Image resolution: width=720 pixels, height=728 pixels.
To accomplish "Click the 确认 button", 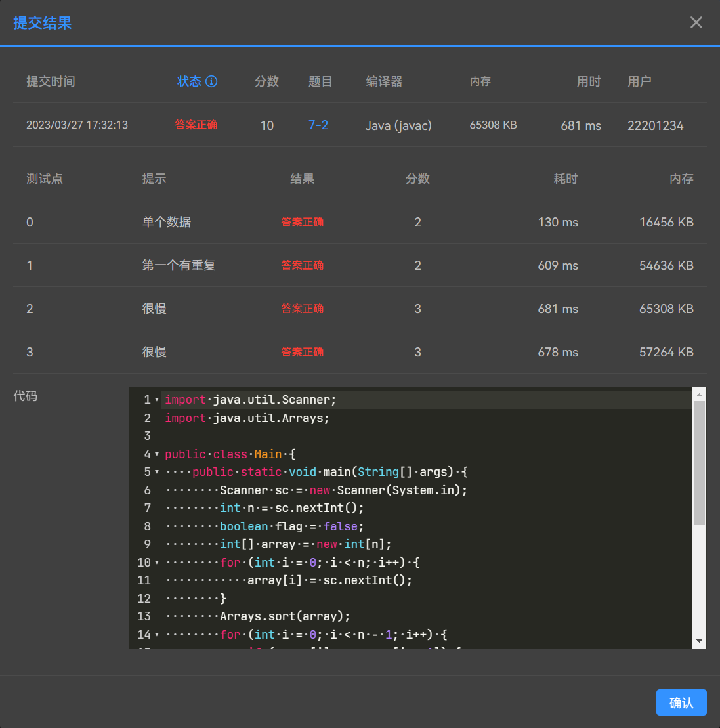I will click(x=681, y=702).
